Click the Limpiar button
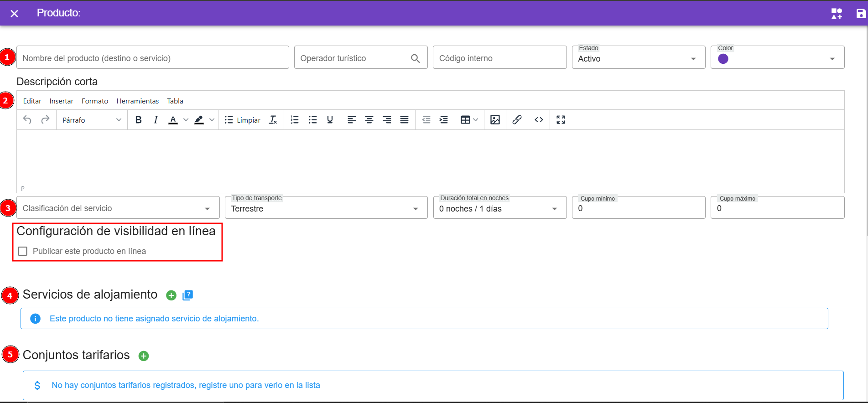The height and width of the screenshot is (403, 868). tap(243, 120)
